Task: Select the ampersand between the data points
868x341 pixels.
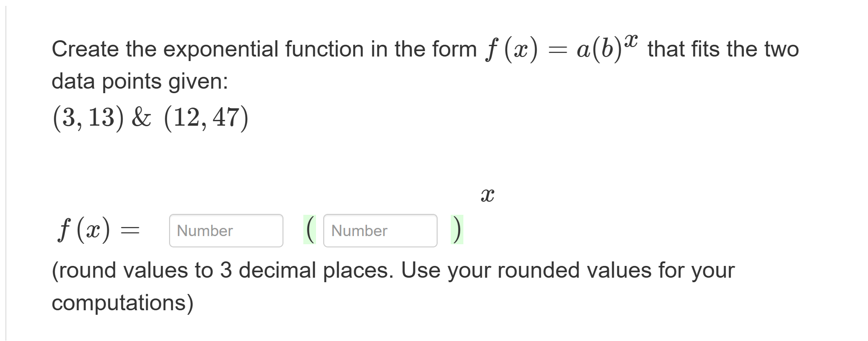Action: (x=141, y=117)
